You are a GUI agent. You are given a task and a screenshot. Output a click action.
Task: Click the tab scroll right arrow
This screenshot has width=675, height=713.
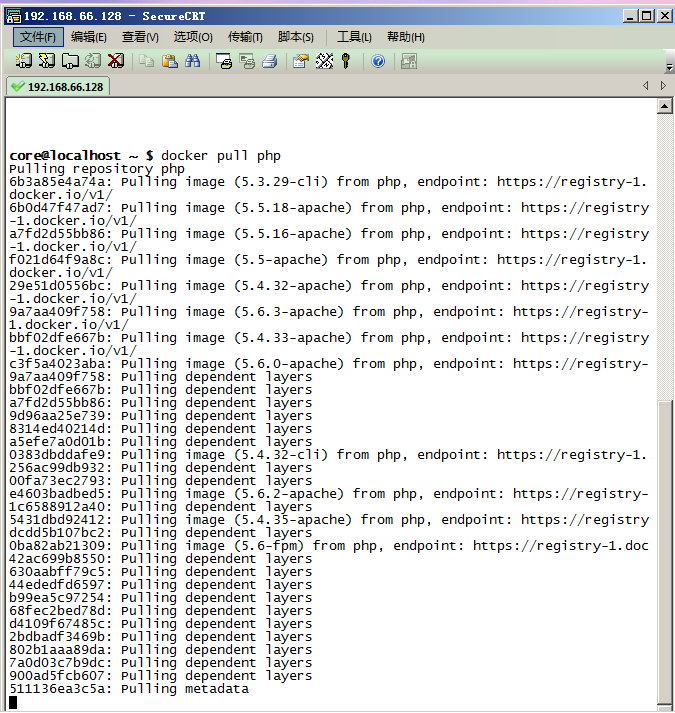point(663,87)
